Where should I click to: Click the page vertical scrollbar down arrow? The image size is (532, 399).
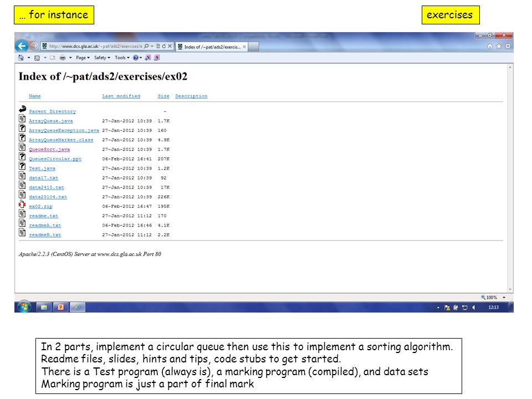(510, 289)
